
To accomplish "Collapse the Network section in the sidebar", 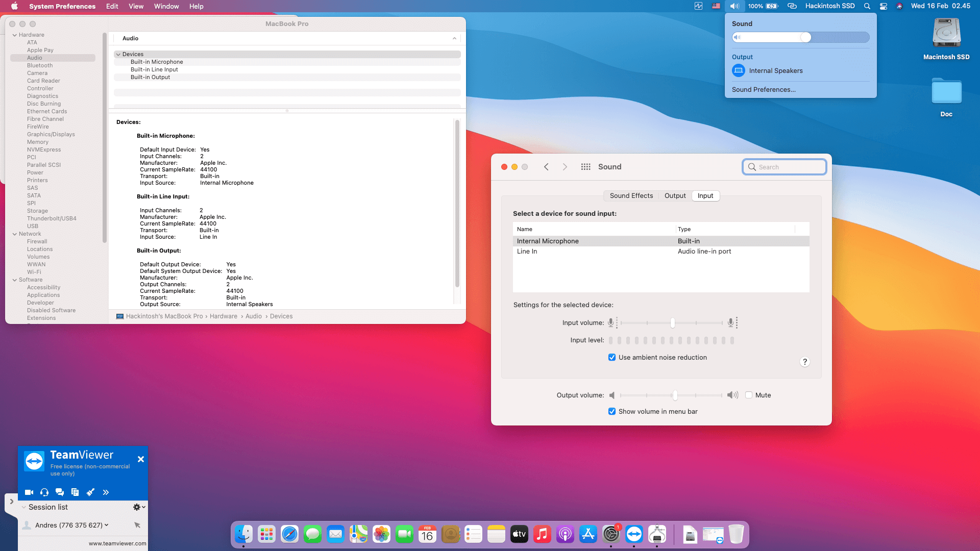I will (15, 234).
